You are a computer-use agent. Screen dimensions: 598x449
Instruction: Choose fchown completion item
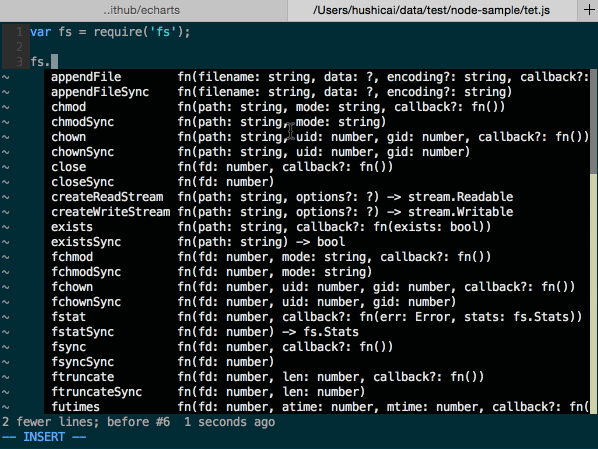click(317, 287)
